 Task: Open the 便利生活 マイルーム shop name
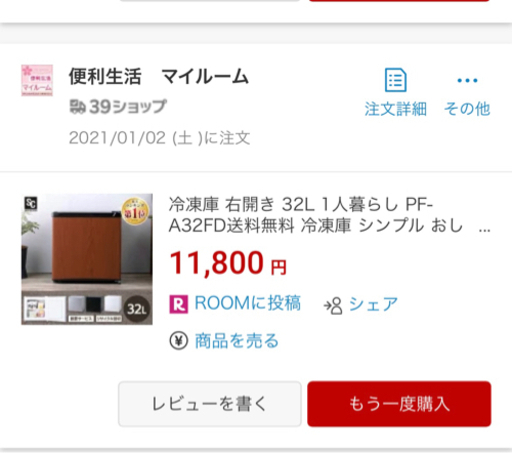tap(159, 76)
